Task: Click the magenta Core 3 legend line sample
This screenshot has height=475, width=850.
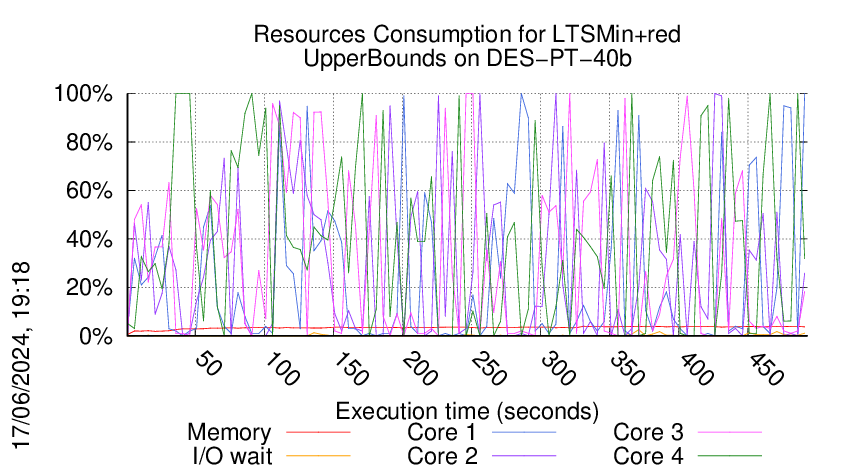Action: [x=730, y=432]
